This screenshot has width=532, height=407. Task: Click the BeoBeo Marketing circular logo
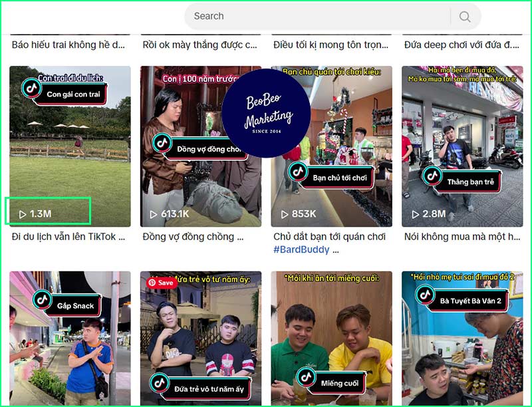point(267,113)
